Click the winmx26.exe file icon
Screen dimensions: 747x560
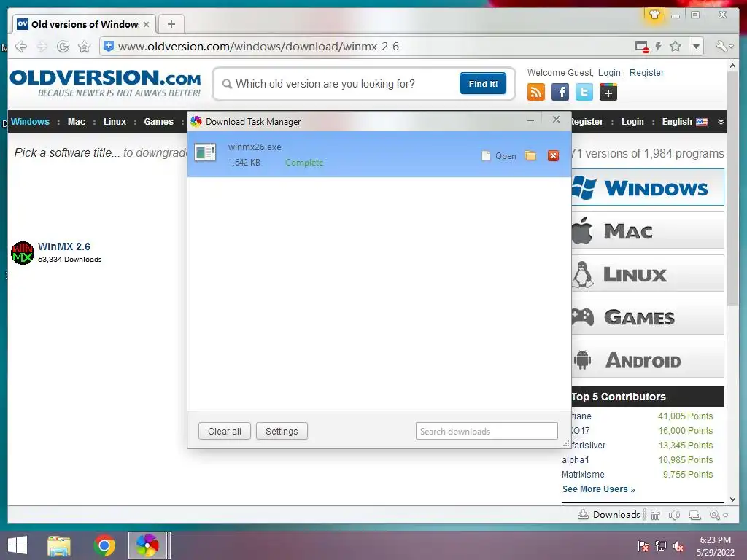coord(205,152)
